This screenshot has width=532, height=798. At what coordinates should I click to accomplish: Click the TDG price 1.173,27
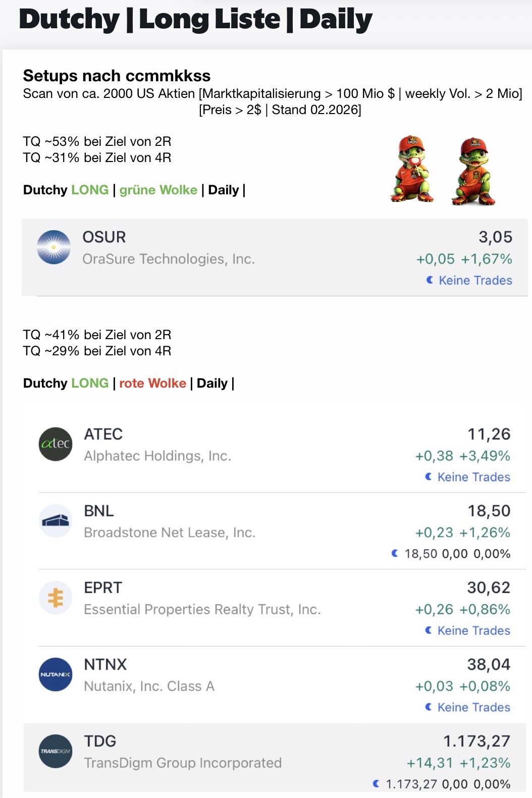point(476,741)
